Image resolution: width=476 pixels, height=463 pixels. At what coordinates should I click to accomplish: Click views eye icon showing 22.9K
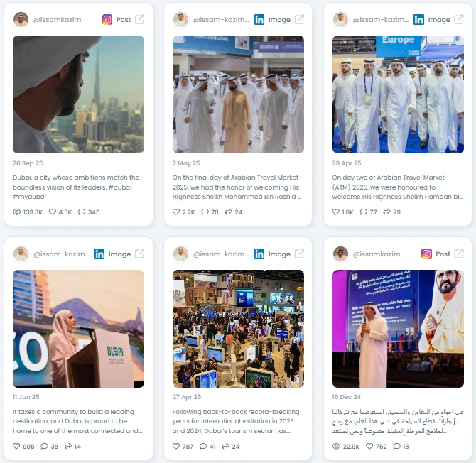(336, 446)
